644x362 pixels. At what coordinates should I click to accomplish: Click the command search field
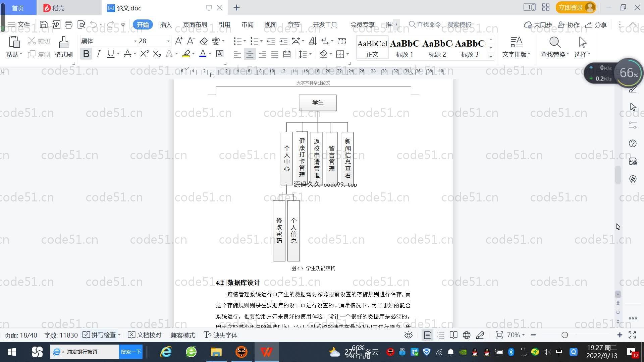click(x=440, y=24)
